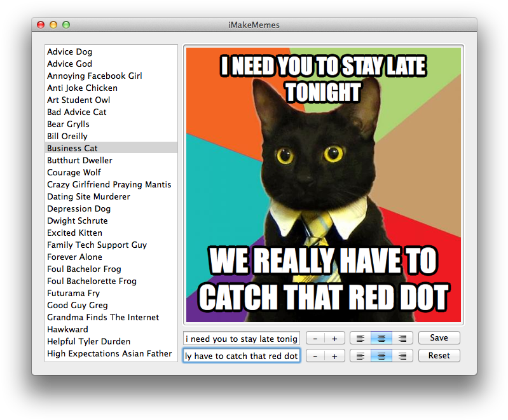Screen dimensions: 508x420
Task: Zoom the iMakeMemes window
Action: 66,25
